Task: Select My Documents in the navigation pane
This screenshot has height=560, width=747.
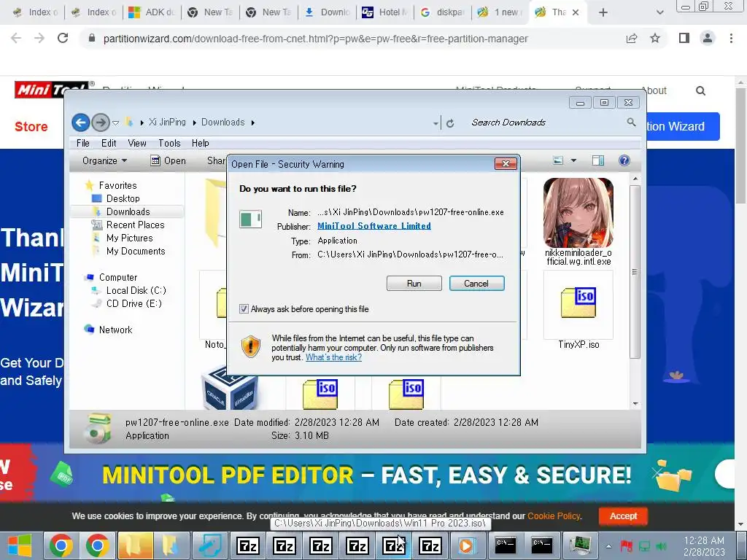Action: [136, 251]
